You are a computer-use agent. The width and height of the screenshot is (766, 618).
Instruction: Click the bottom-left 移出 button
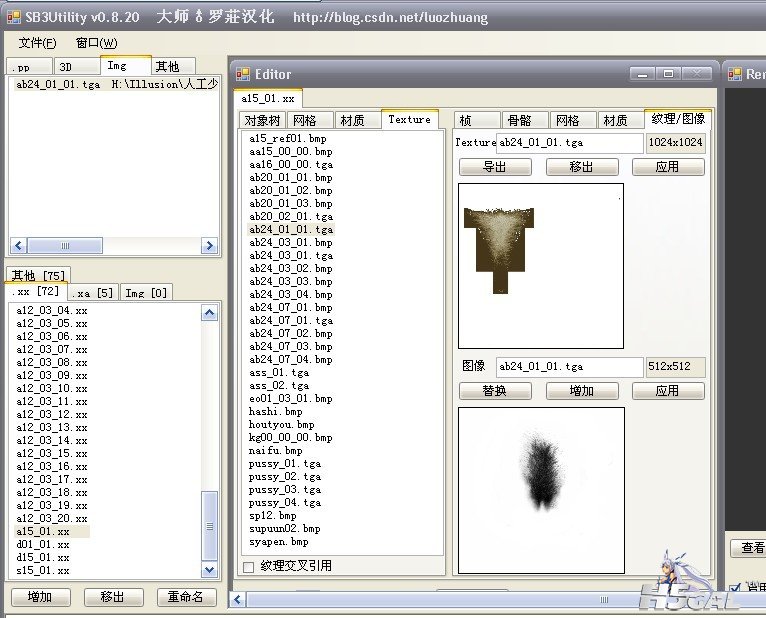click(113, 597)
